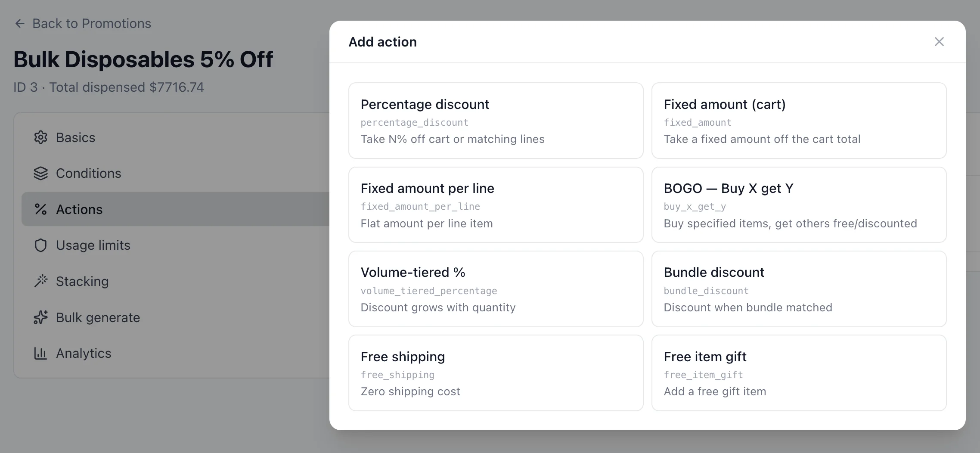Screen dimensions: 980x453
Task: Select the Fixed amount per line card
Action: coord(496,205)
